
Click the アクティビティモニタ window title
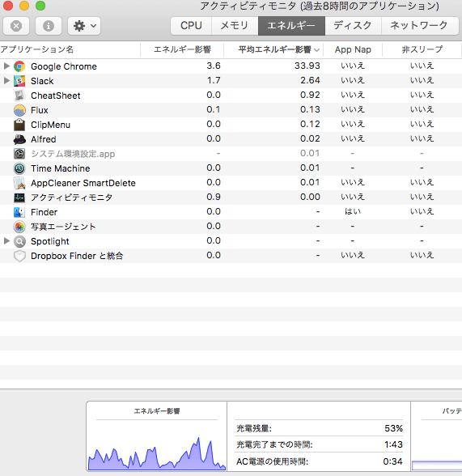[x=320, y=6]
